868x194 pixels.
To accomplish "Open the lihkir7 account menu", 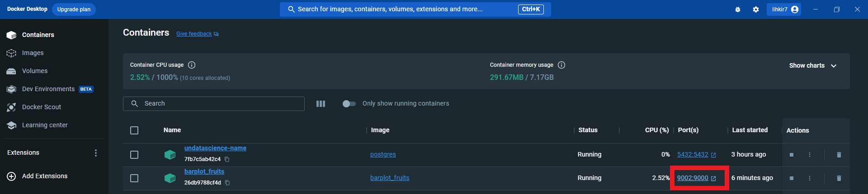I will click(784, 9).
